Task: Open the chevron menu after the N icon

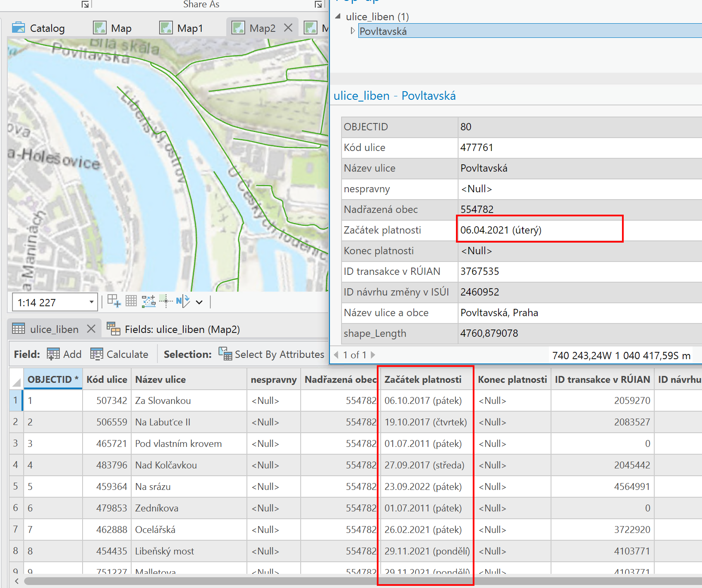Action: pos(199,302)
